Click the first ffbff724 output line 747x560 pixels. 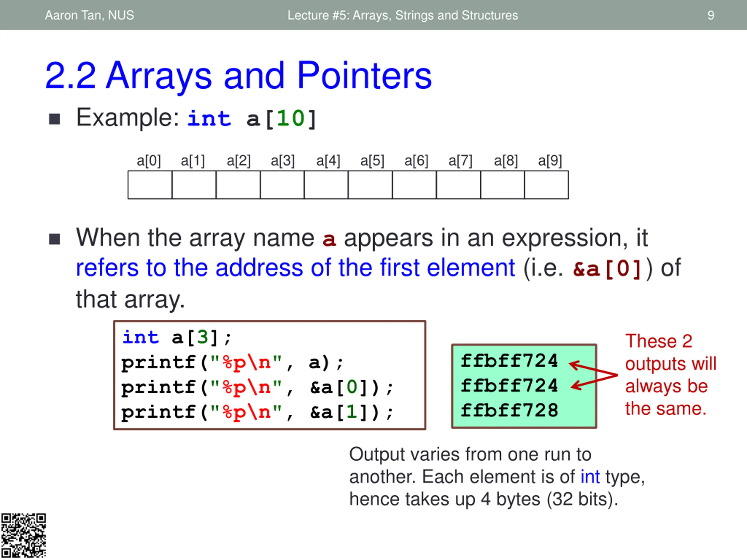coord(509,360)
